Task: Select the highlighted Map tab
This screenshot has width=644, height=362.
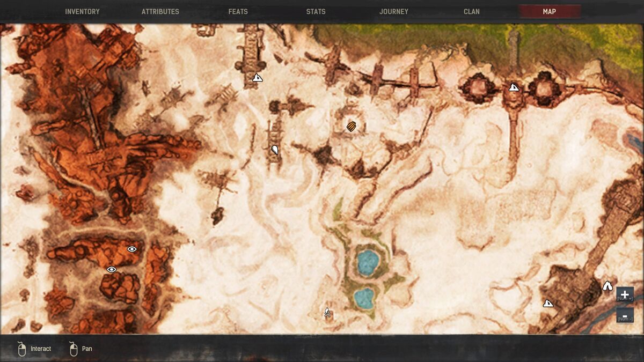Action: tap(550, 11)
